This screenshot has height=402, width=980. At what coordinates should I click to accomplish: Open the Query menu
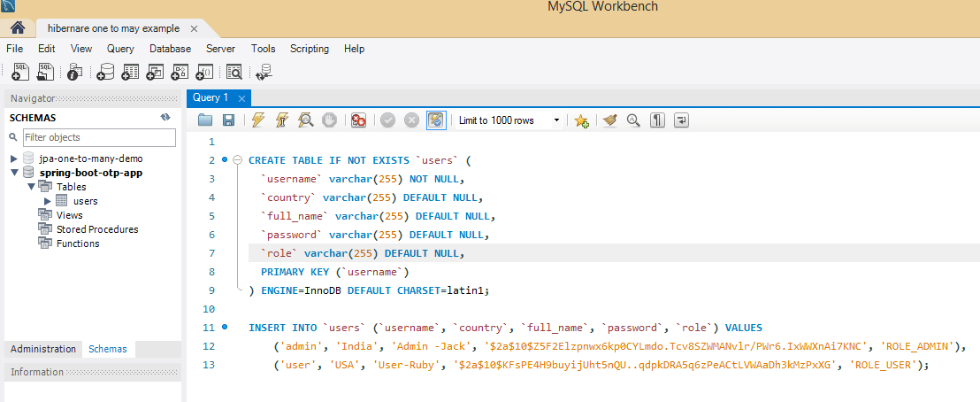pos(120,48)
